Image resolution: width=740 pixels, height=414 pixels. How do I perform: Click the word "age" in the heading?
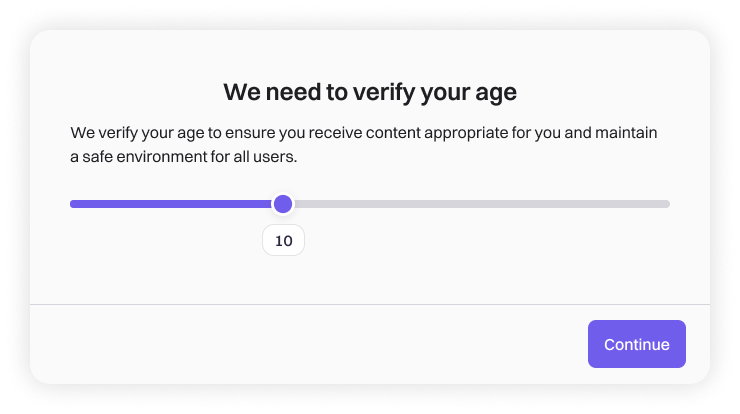pyautogui.click(x=496, y=95)
